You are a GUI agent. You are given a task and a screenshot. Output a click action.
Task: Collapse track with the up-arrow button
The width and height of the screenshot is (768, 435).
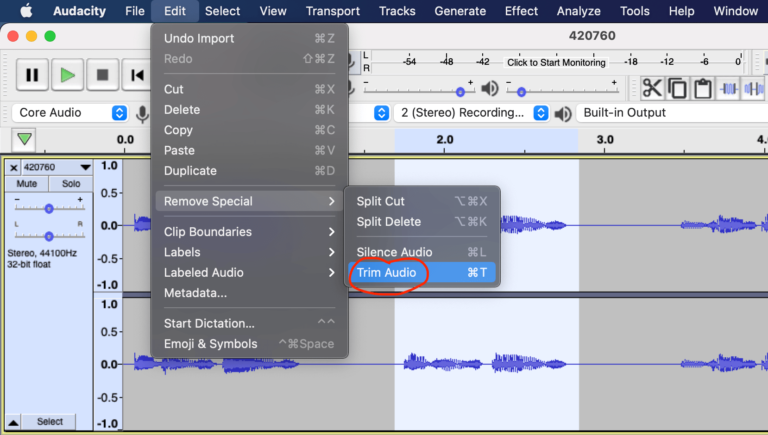(14, 422)
